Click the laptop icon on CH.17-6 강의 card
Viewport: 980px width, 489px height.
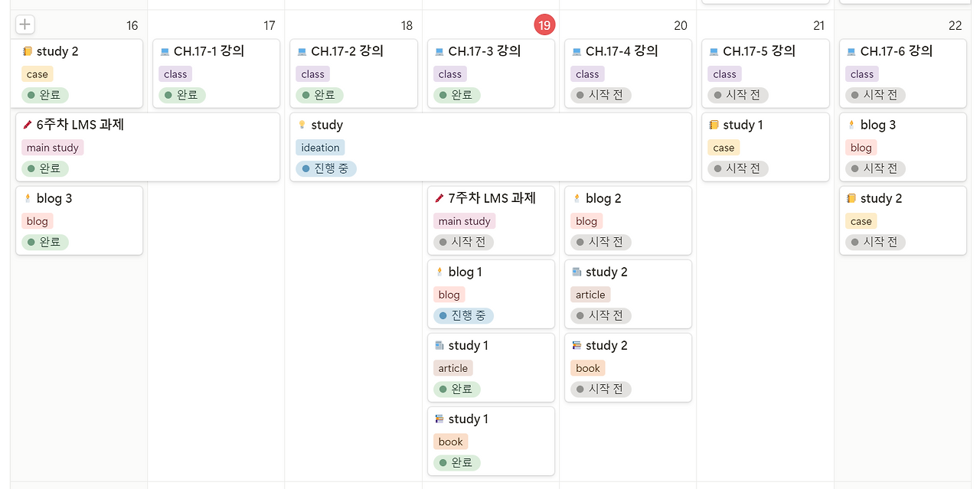pyautogui.click(x=851, y=51)
